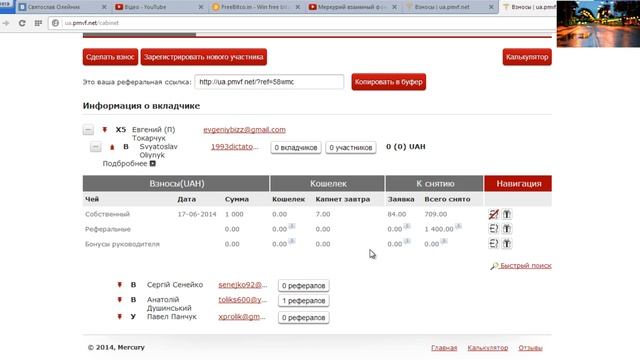Viewport: 640px width, 360px height.
Task: Click the red down arrow beside Евгений Токарчук
Action: coord(104,129)
